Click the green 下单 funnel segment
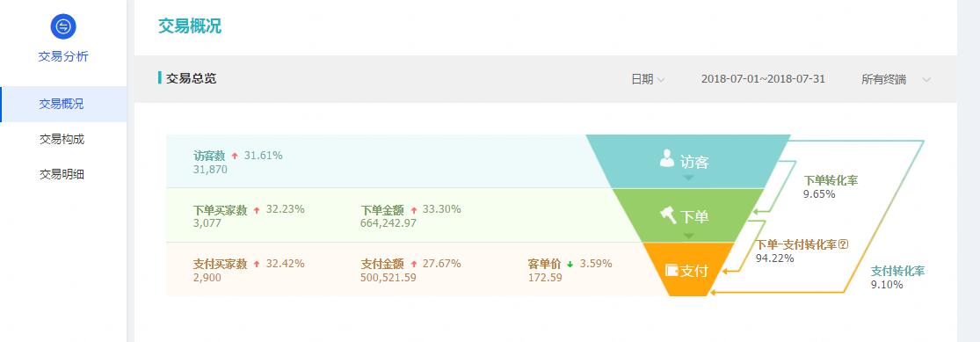980x342 pixels. click(x=688, y=215)
